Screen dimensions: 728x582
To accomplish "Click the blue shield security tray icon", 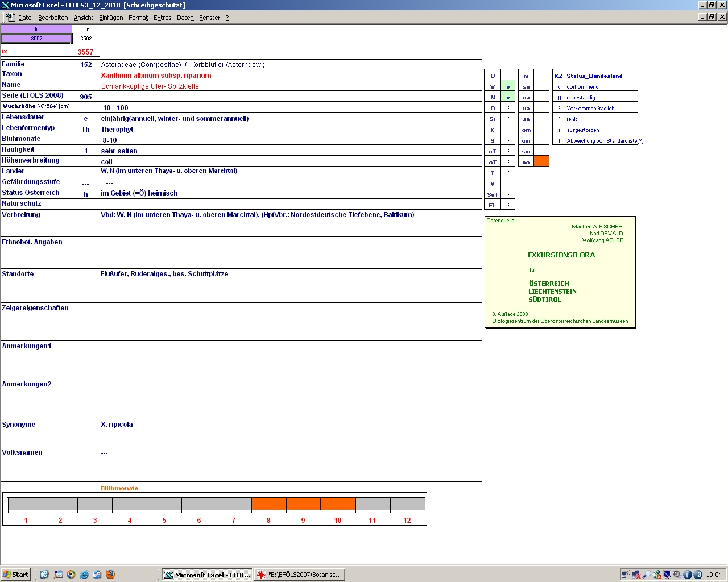I will click(667, 575).
